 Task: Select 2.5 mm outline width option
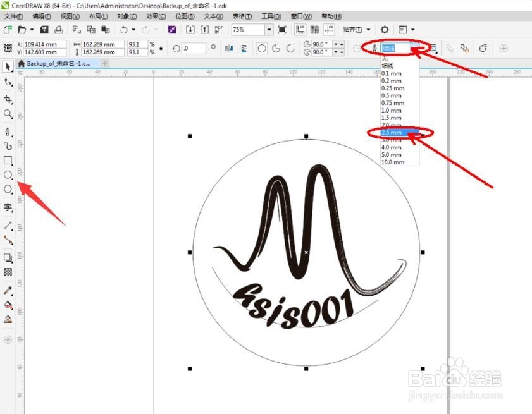[400, 133]
